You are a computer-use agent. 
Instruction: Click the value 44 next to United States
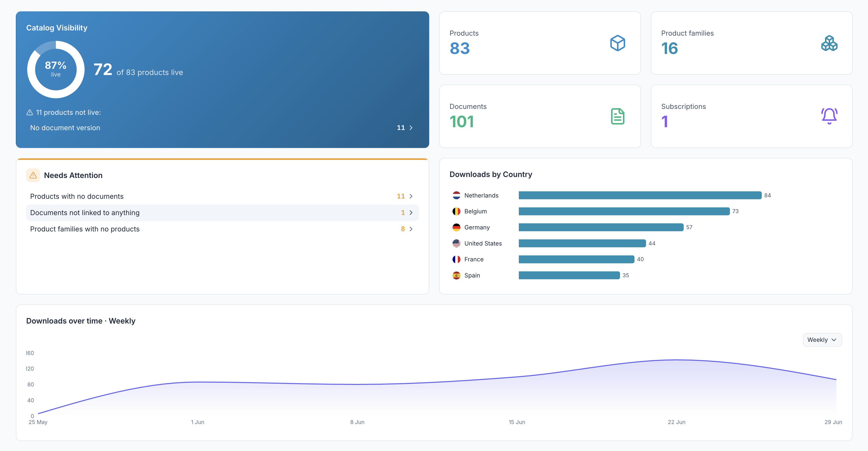[x=652, y=243]
